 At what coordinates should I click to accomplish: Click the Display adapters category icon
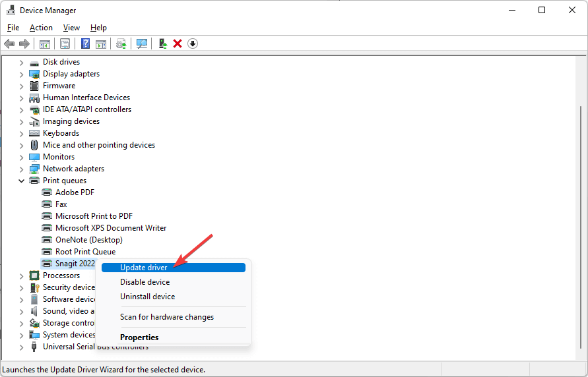point(34,74)
